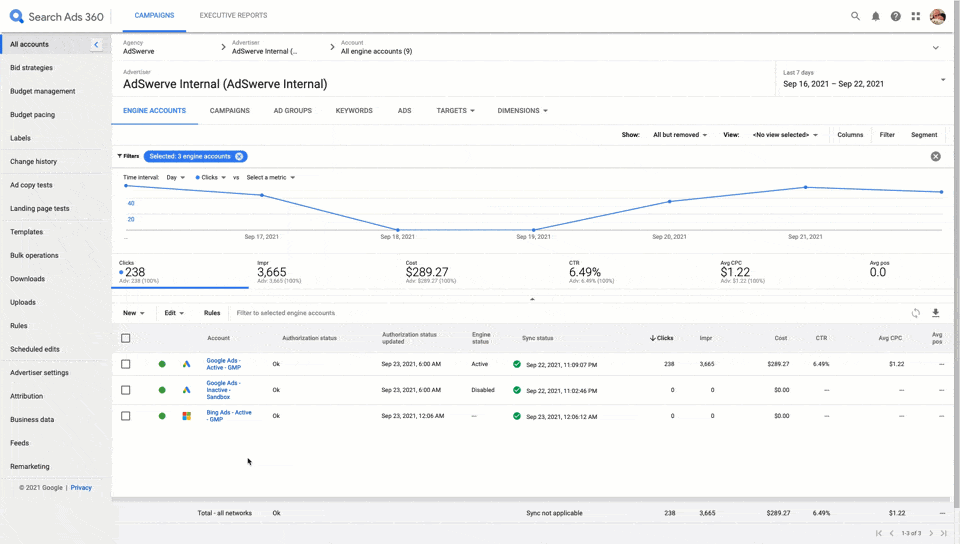
Task: Open the search magnifier icon
Action: pos(855,17)
